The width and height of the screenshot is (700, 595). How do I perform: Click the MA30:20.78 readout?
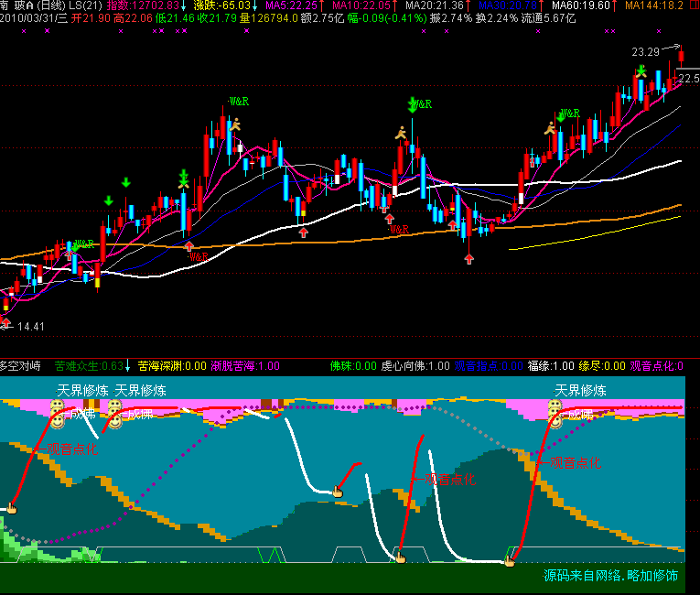(x=508, y=5)
